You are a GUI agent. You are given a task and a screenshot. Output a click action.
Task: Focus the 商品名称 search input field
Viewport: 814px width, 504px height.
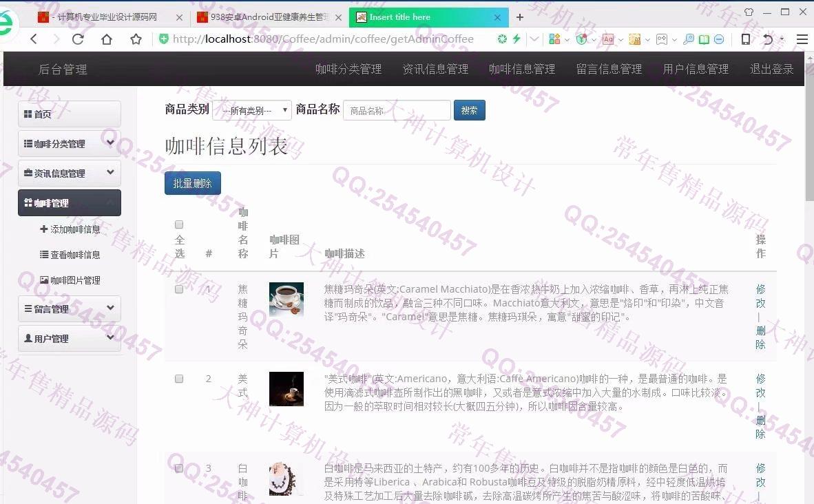click(x=397, y=110)
